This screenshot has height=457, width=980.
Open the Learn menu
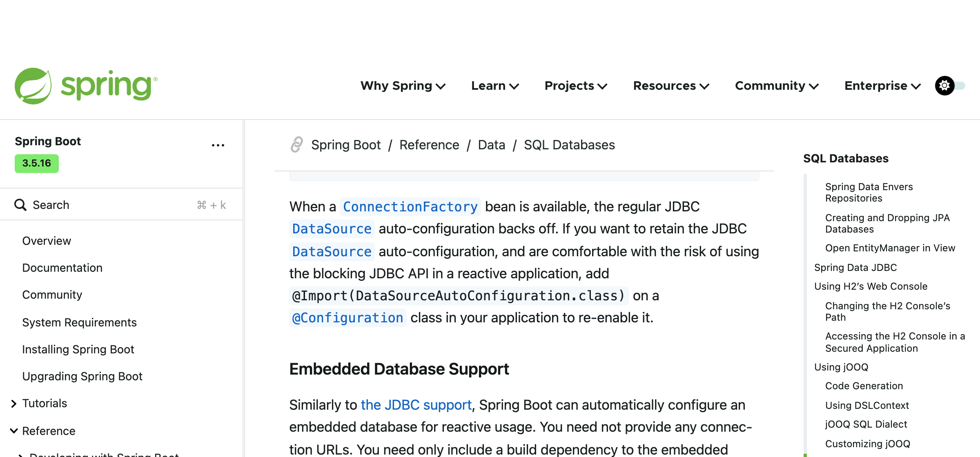(495, 86)
